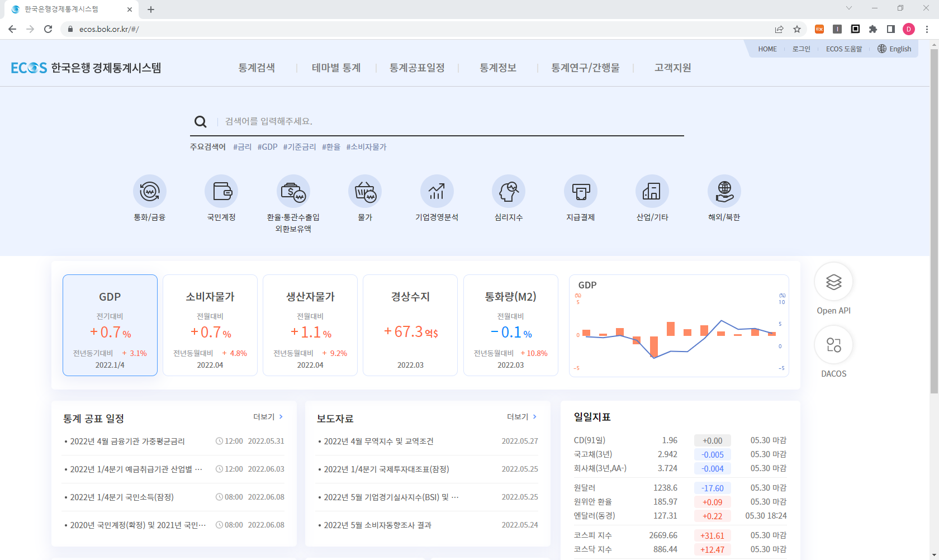Click the #GDP keyword tag
Screen dimensions: 939x560
click(x=267, y=147)
